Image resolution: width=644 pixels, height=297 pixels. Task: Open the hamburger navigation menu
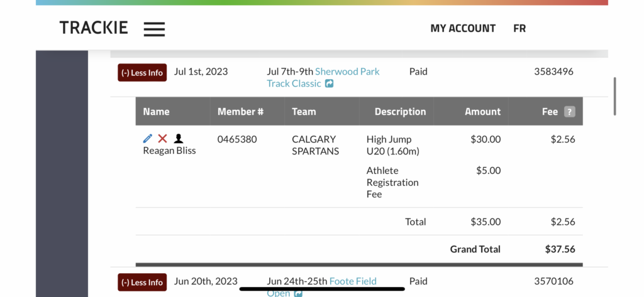(155, 29)
